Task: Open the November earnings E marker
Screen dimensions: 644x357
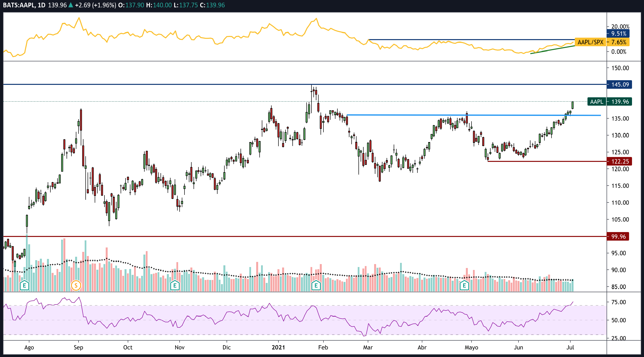Action: click(175, 285)
